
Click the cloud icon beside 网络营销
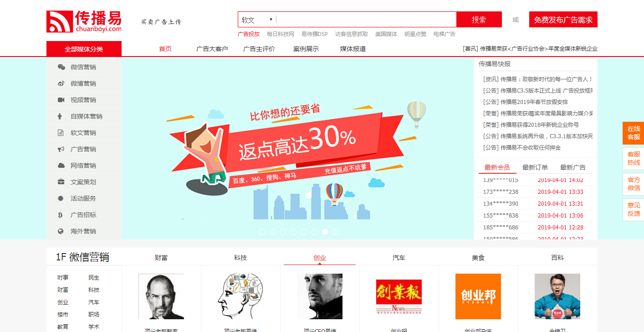point(61,166)
